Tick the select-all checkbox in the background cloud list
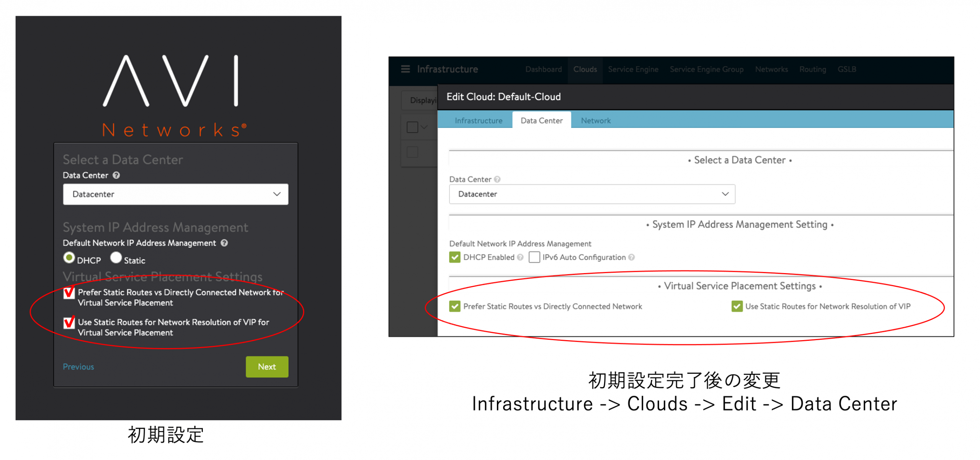Viewport: 980px width, 460px height. (x=412, y=127)
